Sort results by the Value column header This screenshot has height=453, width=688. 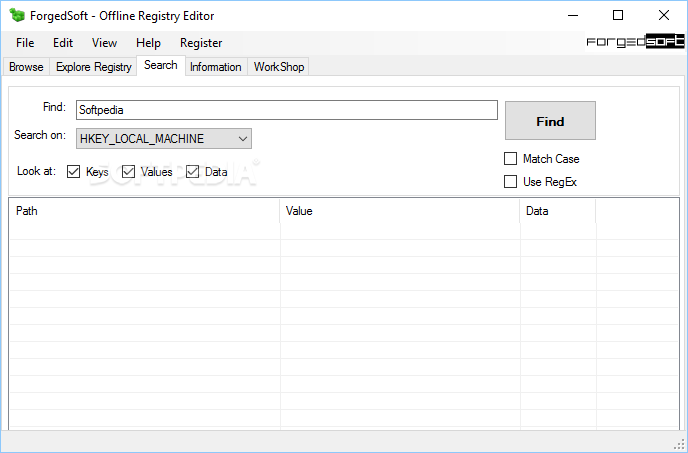pyautogui.click(x=400, y=211)
